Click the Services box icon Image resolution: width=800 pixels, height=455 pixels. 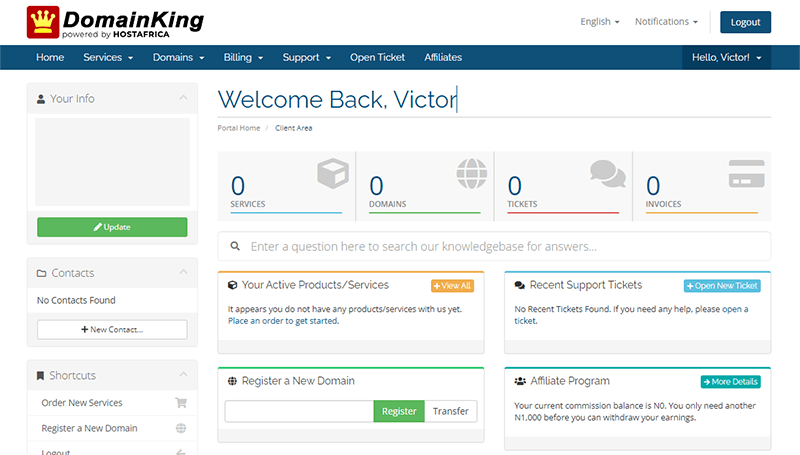click(333, 173)
